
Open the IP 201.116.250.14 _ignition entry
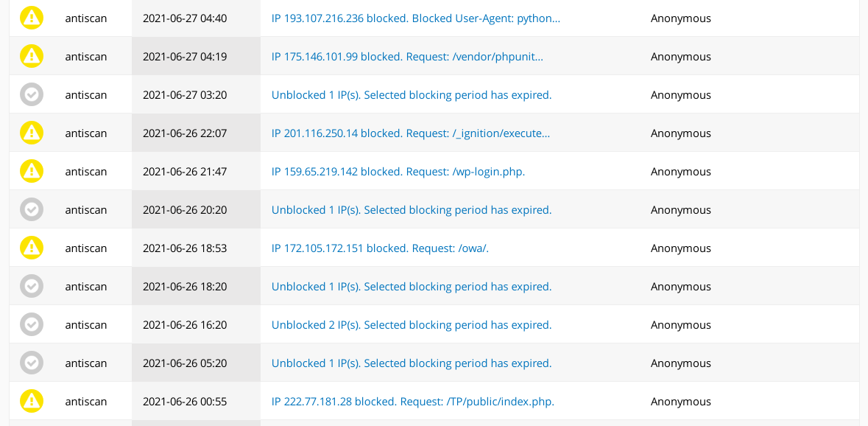411,133
